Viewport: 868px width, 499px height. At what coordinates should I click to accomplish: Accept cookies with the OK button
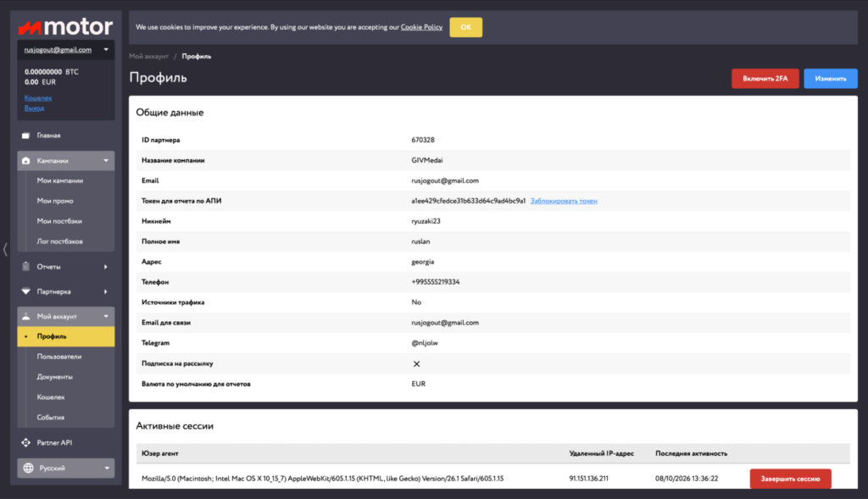pyautogui.click(x=465, y=27)
